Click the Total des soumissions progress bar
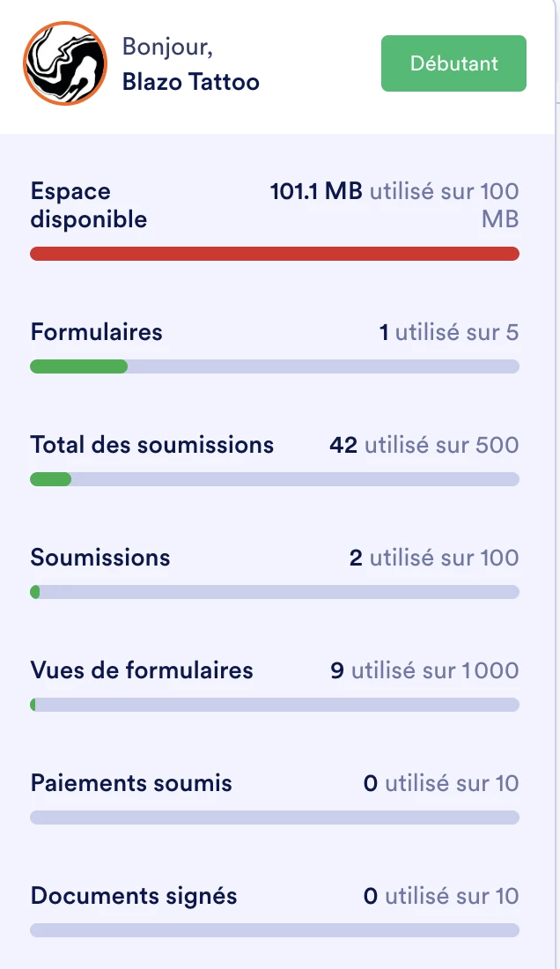Viewport: 560px width, 969px height. pyautogui.click(x=275, y=478)
